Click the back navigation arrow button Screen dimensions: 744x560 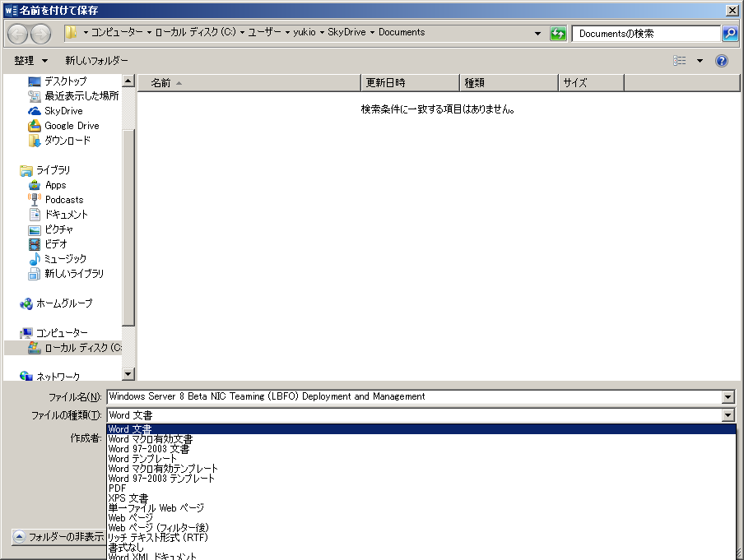click(17, 34)
